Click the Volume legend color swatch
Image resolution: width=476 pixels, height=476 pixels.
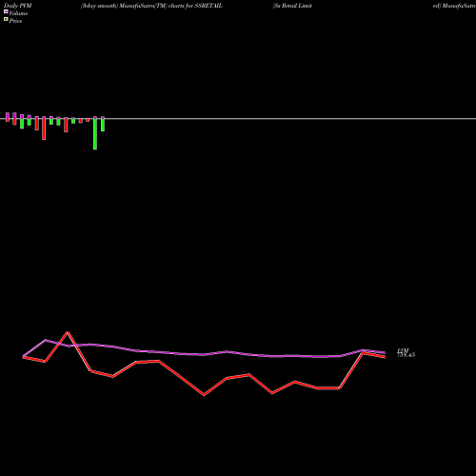pyautogui.click(x=6, y=11)
